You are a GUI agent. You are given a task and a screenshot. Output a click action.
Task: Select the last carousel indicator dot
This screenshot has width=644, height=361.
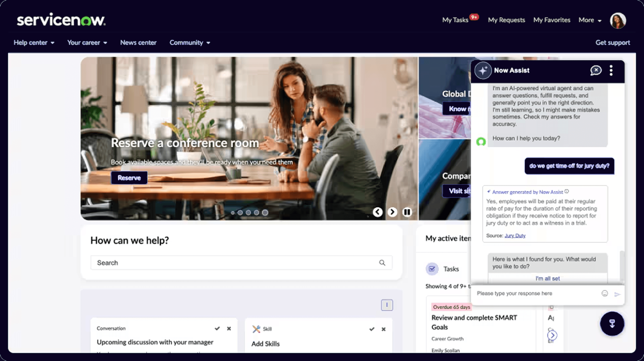point(265,213)
